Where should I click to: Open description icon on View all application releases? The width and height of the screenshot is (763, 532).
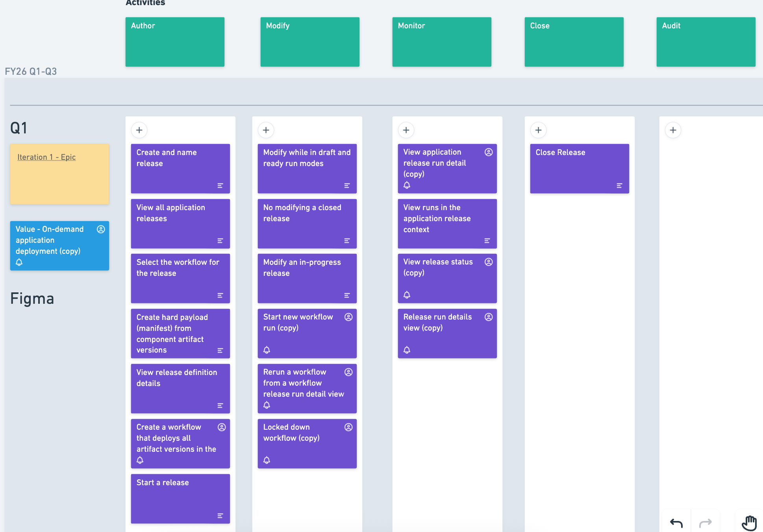click(220, 241)
